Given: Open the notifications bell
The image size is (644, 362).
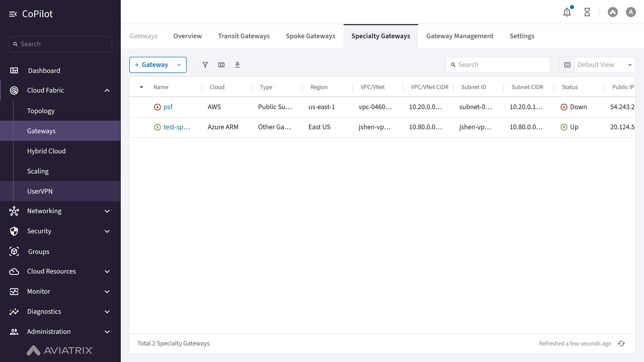Looking at the screenshot, I should (x=567, y=12).
